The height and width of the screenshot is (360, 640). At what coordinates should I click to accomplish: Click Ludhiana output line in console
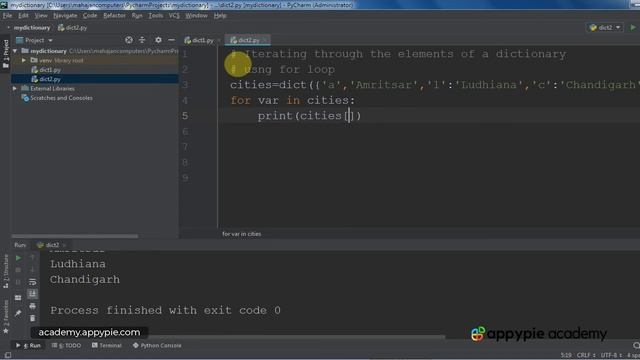(x=78, y=264)
